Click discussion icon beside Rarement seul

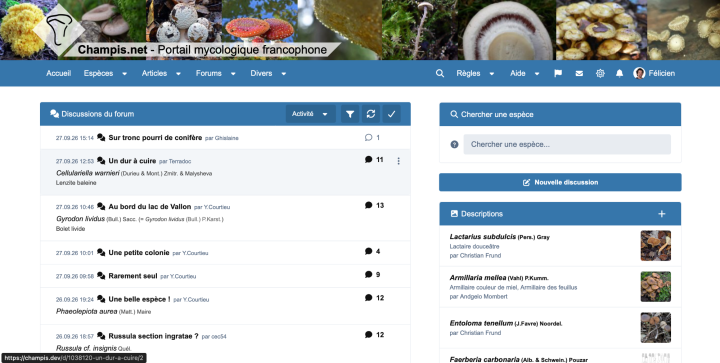(101, 276)
